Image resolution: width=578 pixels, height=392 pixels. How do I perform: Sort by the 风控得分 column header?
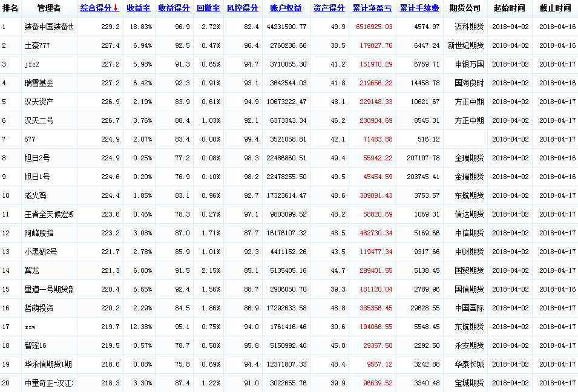(242, 8)
